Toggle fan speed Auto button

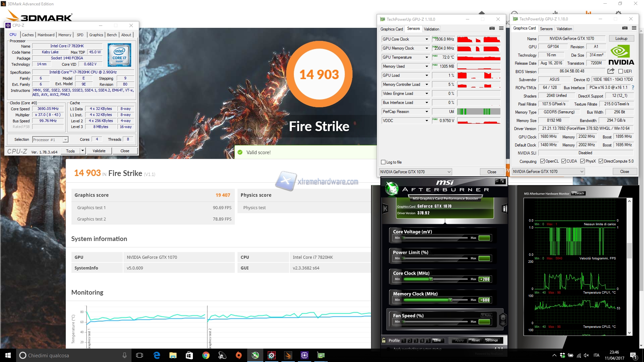486,315
